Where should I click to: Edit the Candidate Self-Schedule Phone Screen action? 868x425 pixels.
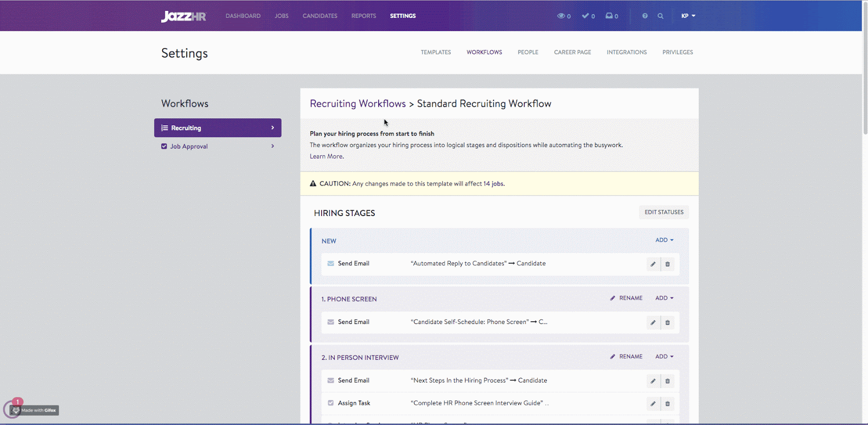tap(653, 322)
